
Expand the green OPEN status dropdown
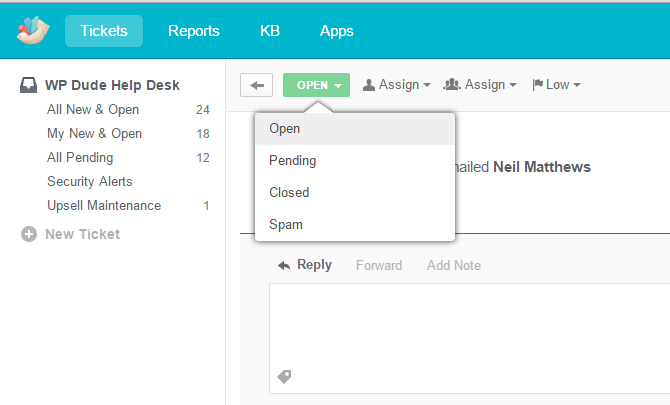tap(316, 85)
